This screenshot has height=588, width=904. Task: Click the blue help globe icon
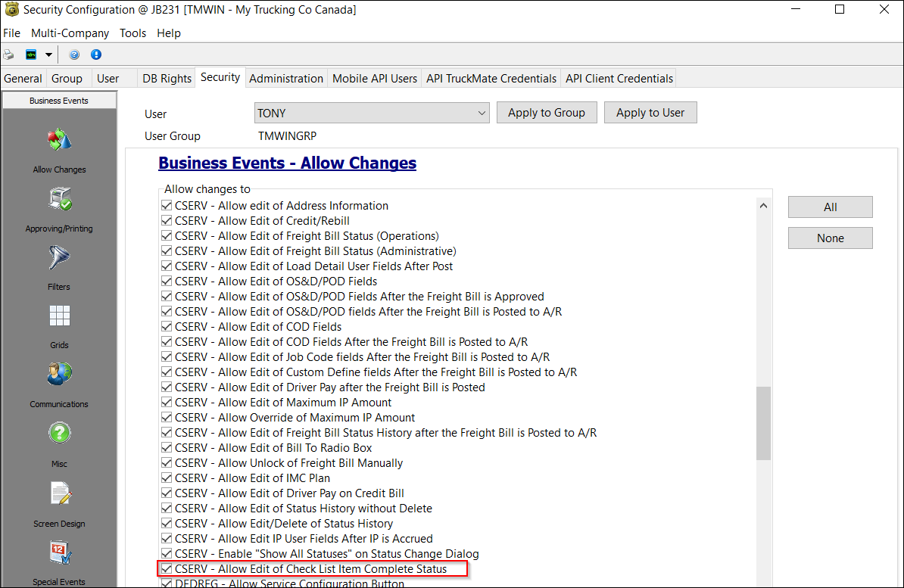pos(74,54)
